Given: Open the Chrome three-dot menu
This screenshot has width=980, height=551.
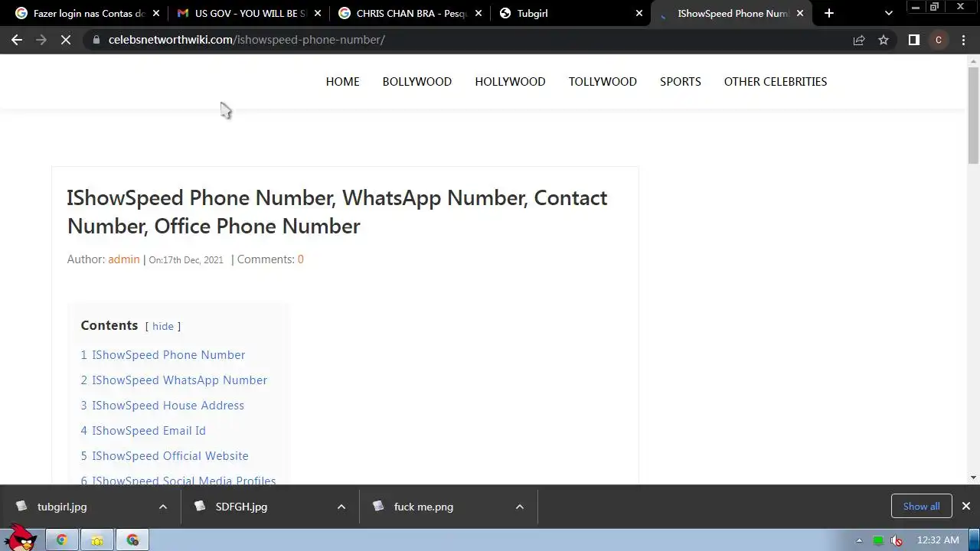Looking at the screenshot, I should pyautogui.click(x=964, y=40).
